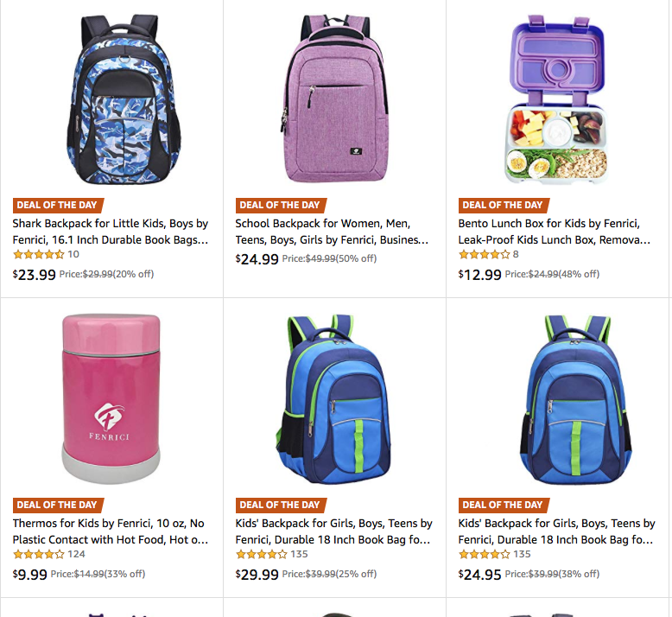Open the $29.99 blue Kids' Backpack image
672x617 pixels.
coord(333,399)
